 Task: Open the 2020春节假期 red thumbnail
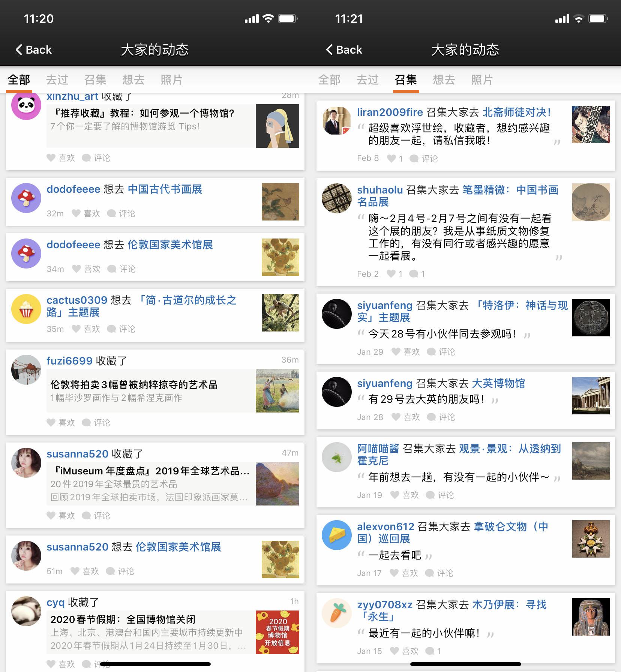(x=277, y=632)
